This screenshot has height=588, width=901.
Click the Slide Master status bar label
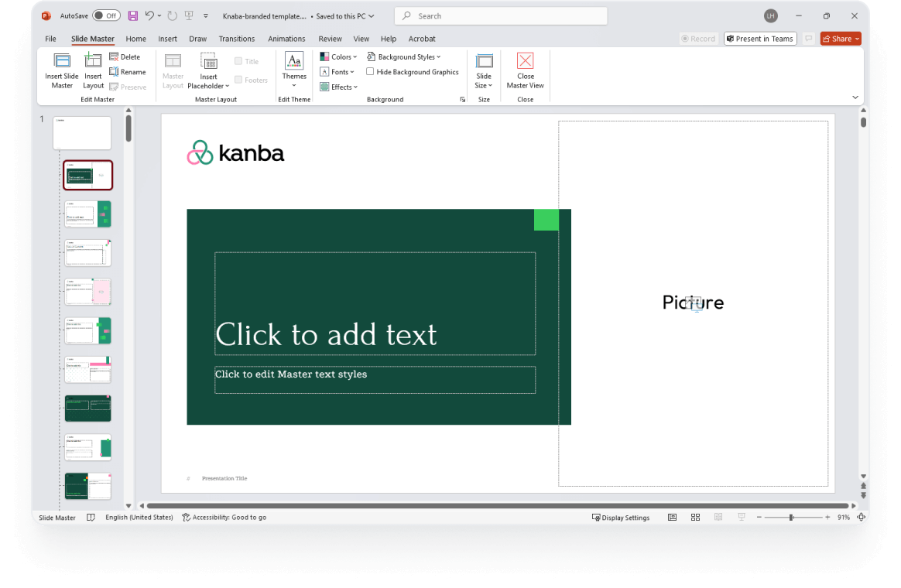pos(57,518)
